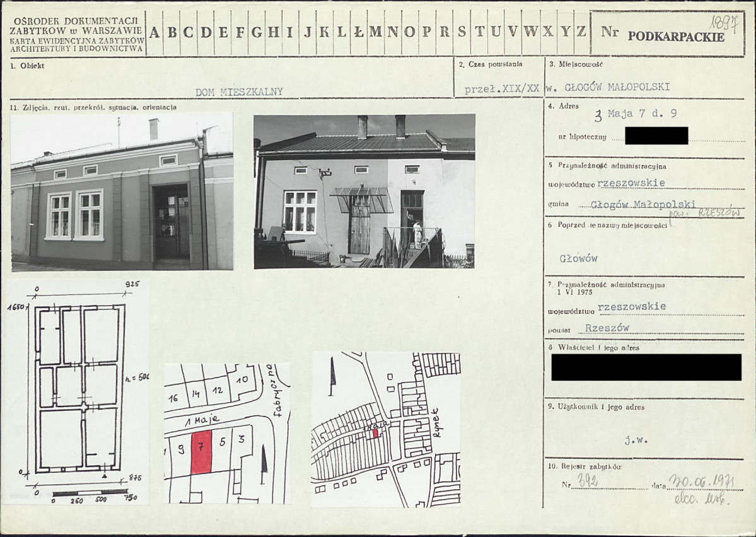The height and width of the screenshot is (537, 756).
Task: Click the north arrow on town map
Action: click(x=333, y=376)
